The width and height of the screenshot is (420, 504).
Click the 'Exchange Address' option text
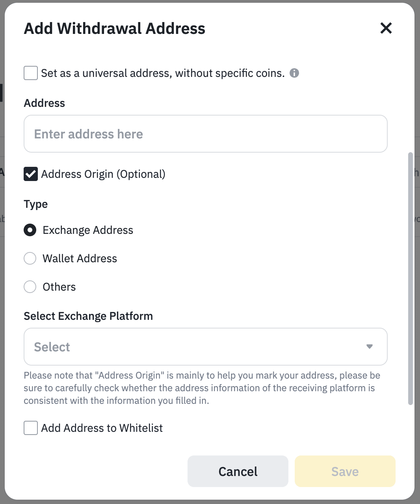88,230
